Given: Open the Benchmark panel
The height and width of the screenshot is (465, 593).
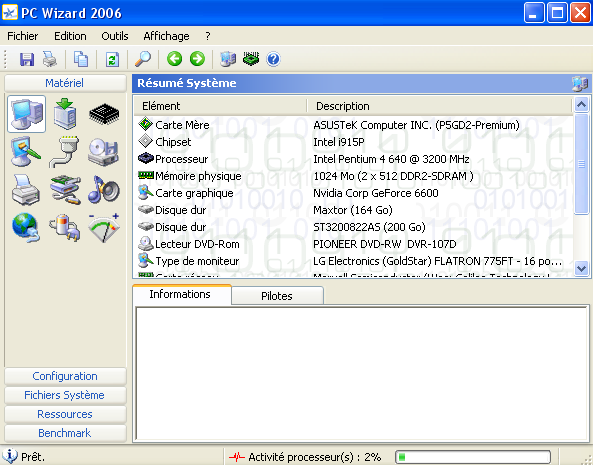Looking at the screenshot, I should pyautogui.click(x=65, y=433).
